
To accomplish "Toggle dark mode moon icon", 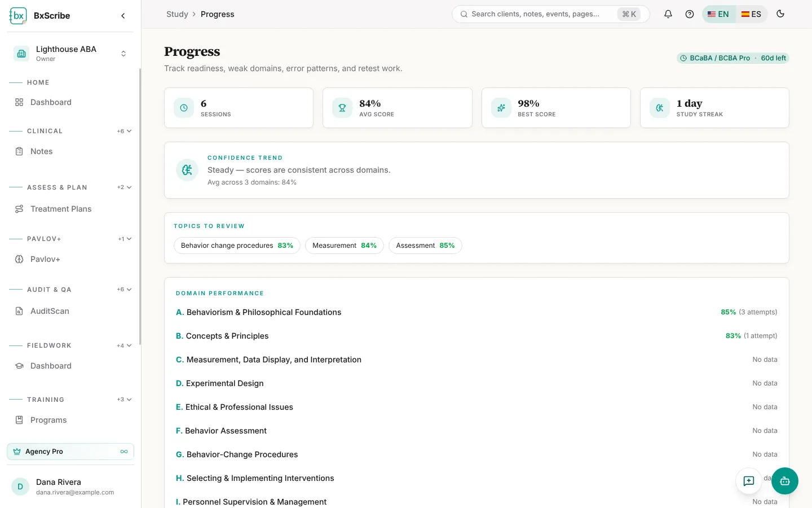I will pyautogui.click(x=780, y=14).
